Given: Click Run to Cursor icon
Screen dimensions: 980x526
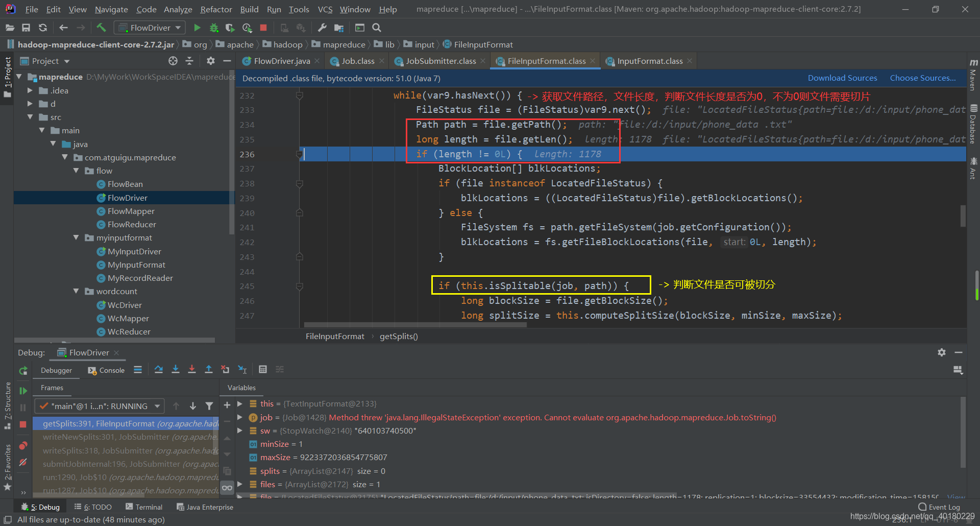Looking at the screenshot, I should pyautogui.click(x=242, y=369).
